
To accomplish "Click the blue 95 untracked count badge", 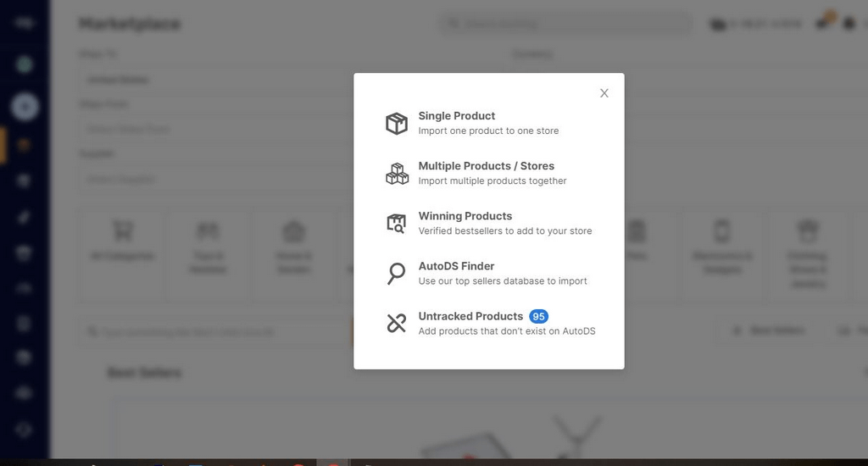I will click(538, 316).
